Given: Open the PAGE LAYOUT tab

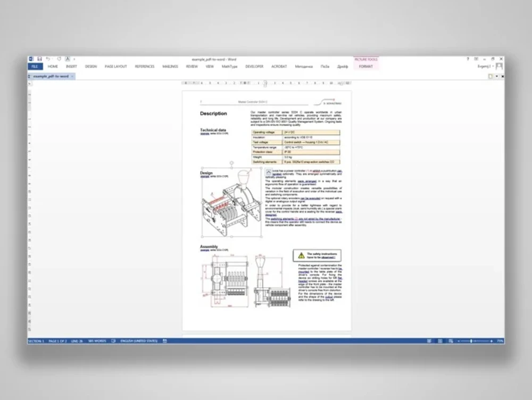Looking at the screenshot, I should pos(115,67).
